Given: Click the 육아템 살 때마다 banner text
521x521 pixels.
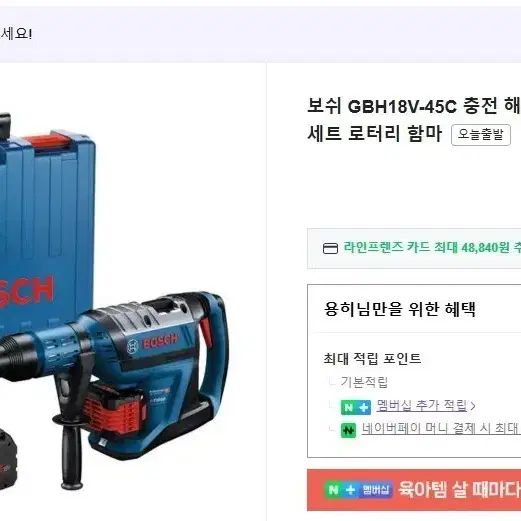Looking at the screenshot, I should coord(459,489).
